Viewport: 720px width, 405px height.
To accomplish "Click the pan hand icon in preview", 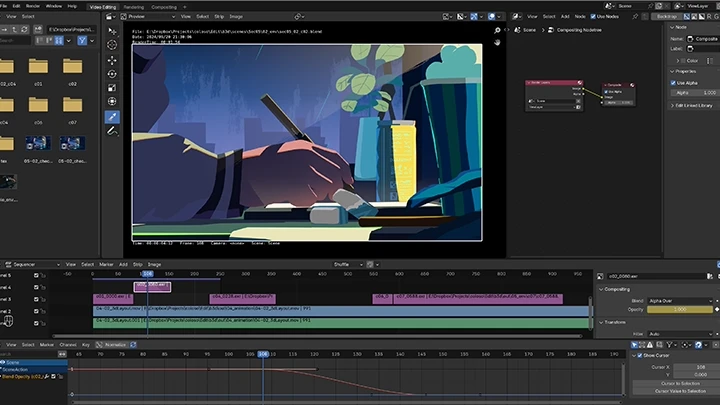I will [x=497, y=44].
